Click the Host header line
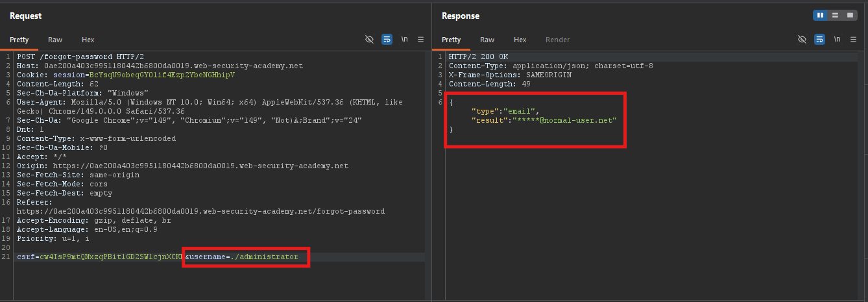The height and width of the screenshot is (302, 868). (160, 66)
